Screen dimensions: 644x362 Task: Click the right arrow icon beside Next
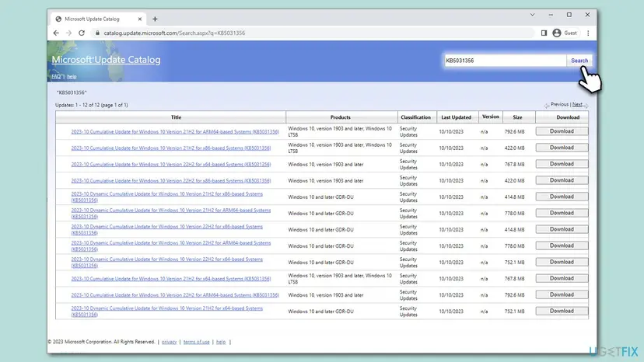[586, 106]
